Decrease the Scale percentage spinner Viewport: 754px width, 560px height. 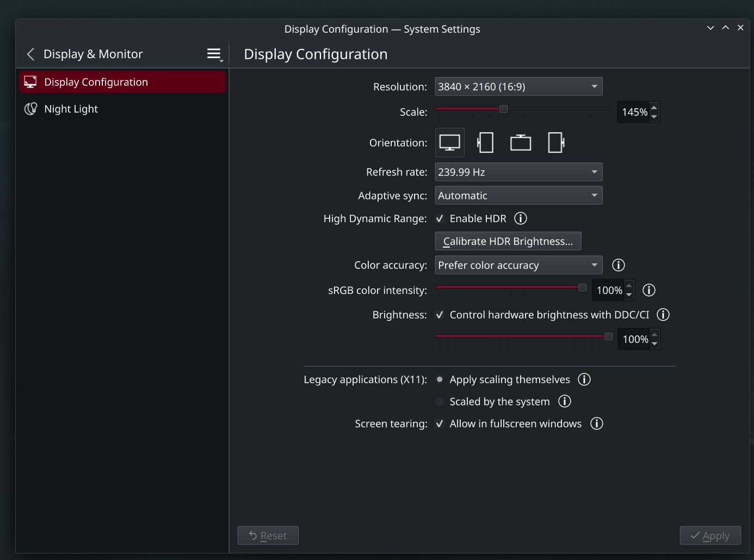point(654,117)
